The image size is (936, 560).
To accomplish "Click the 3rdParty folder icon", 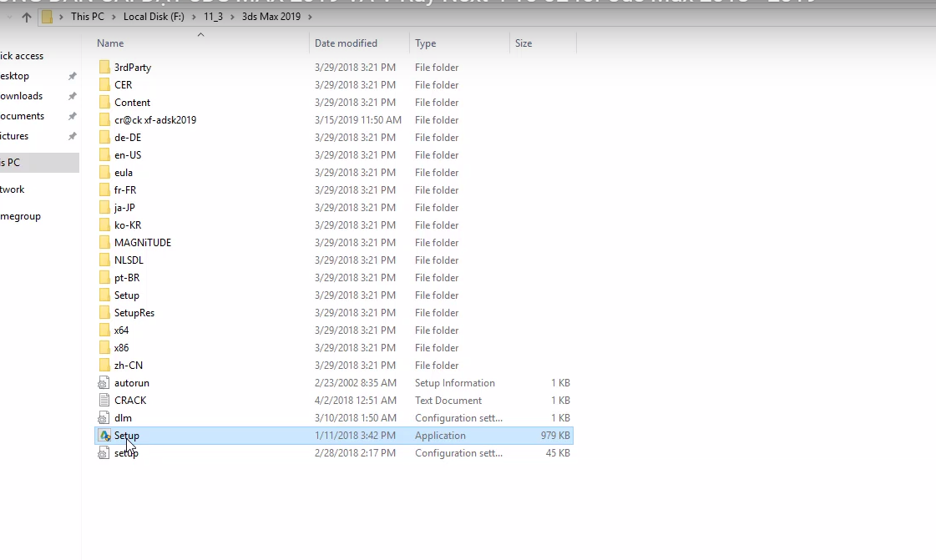I will coord(104,68).
